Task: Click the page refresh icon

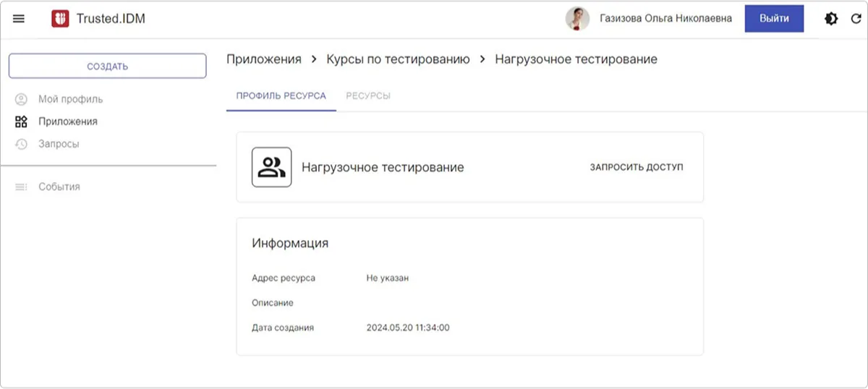Action: point(856,19)
